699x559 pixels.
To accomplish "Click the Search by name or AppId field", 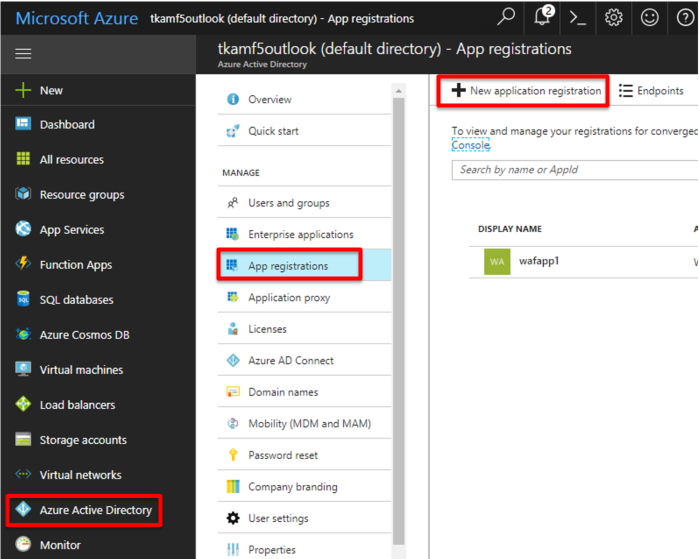I will coord(575,170).
